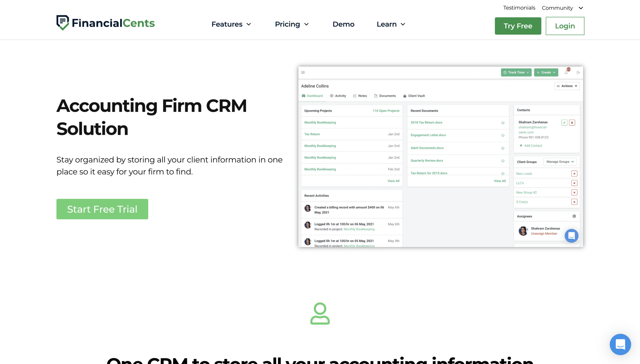
Task: Click Shahram Zarshenas assignee avatar
Action: click(x=523, y=231)
